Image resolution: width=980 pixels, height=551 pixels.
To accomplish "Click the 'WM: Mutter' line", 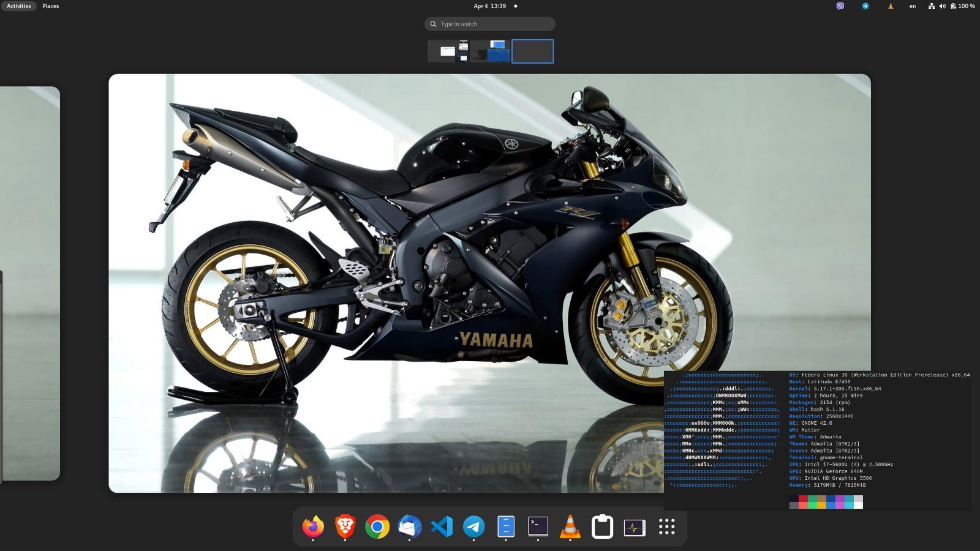I will point(804,430).
